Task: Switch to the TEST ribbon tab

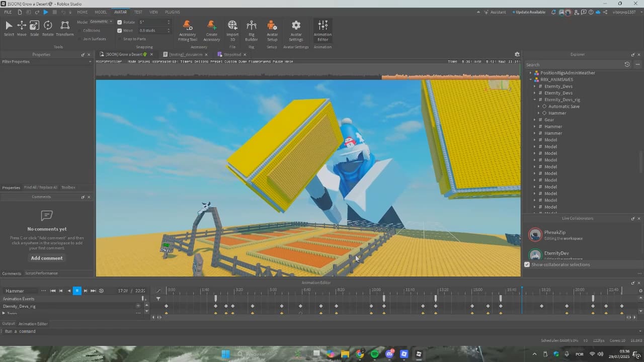Action: pos(138,12)
